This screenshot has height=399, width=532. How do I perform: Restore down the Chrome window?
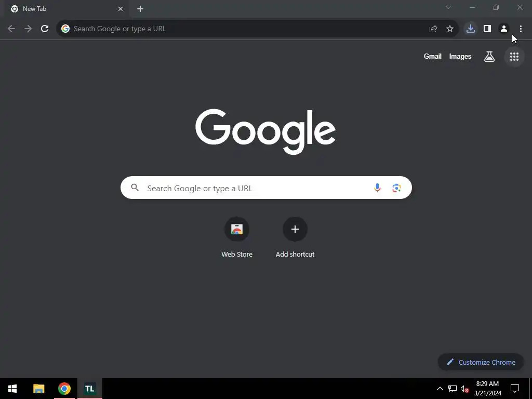coord(496,7)
